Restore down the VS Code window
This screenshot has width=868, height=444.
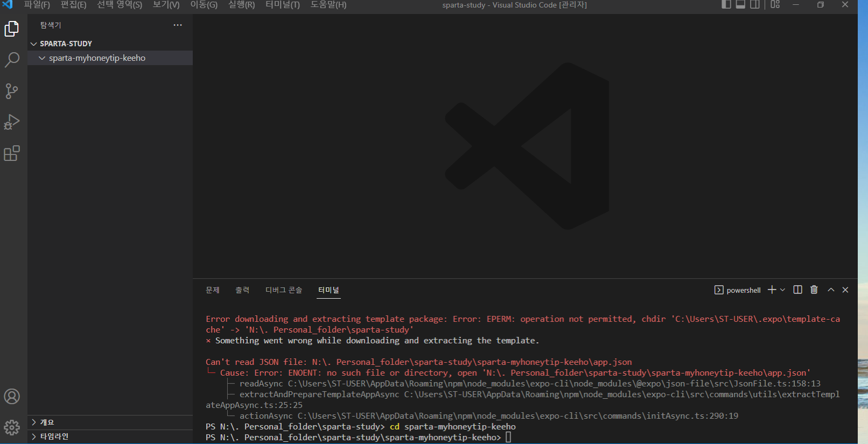(x=821, y=4)
